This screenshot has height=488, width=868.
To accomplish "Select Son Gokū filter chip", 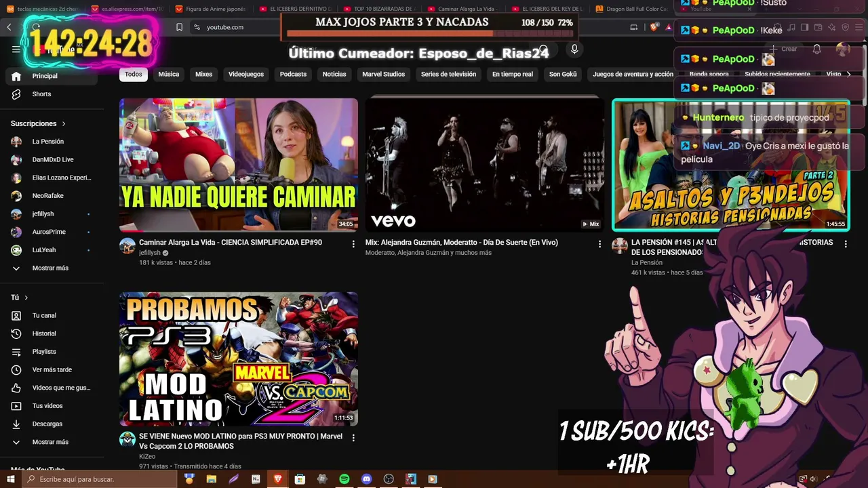I will tap(563, 75).
